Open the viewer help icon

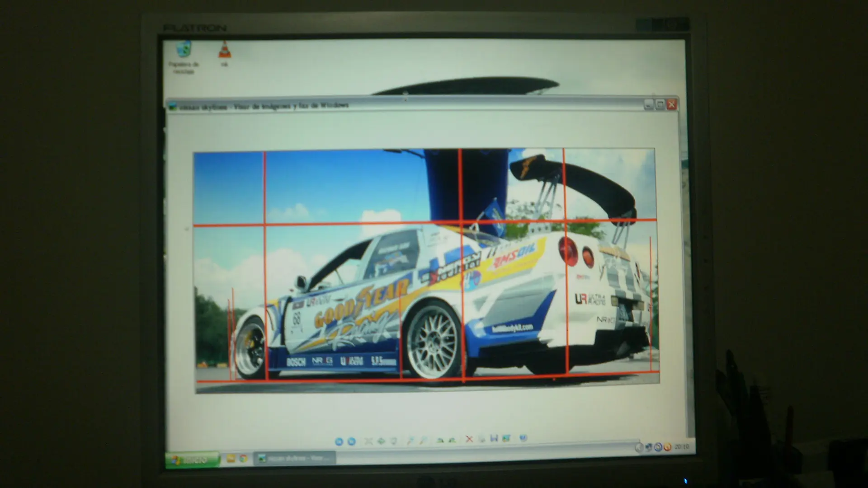click(524, 437)
